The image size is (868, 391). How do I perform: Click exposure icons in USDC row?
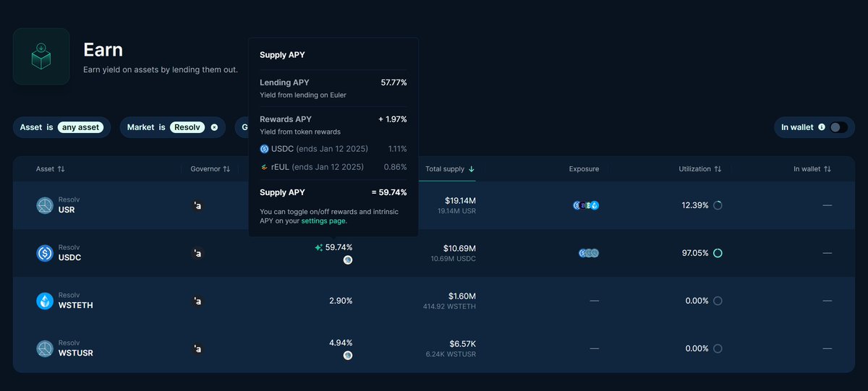589,253
